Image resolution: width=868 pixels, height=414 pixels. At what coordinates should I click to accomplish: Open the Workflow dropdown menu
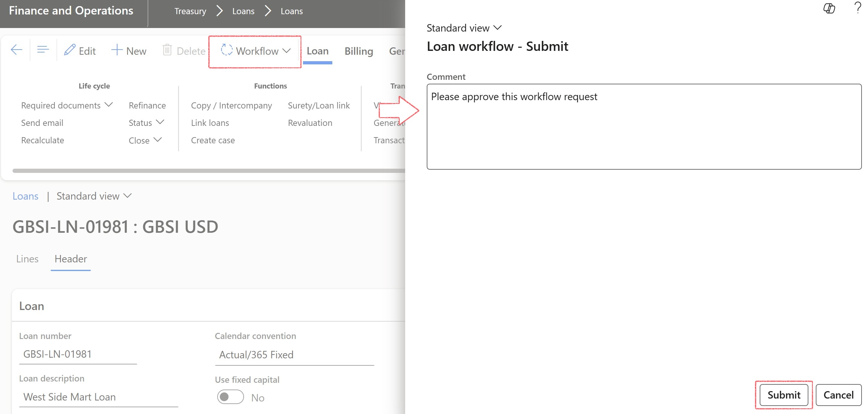click(x=255, y=51)
